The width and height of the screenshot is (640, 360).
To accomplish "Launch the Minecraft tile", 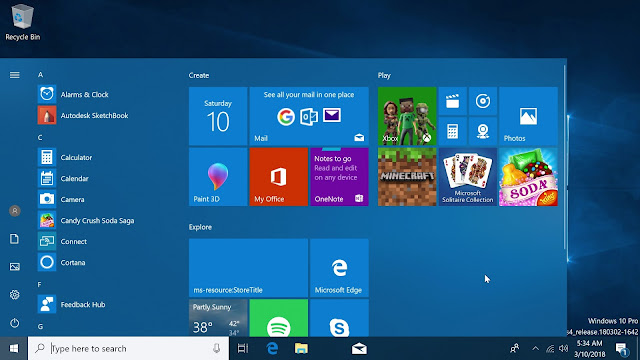I will (407, 177).
